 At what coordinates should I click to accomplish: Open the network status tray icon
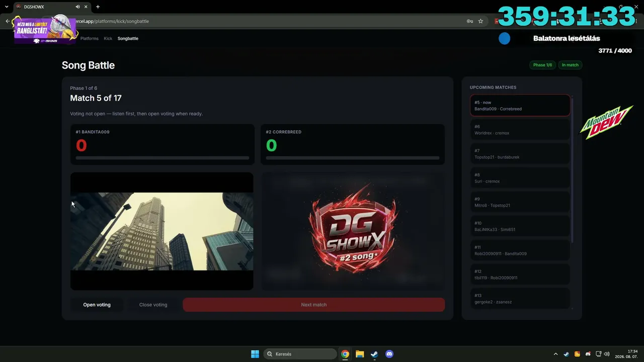coord(599,354)
